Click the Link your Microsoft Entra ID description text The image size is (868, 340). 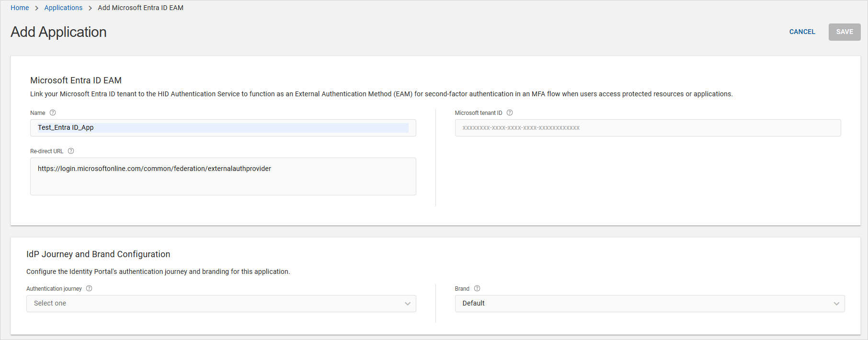381,94
